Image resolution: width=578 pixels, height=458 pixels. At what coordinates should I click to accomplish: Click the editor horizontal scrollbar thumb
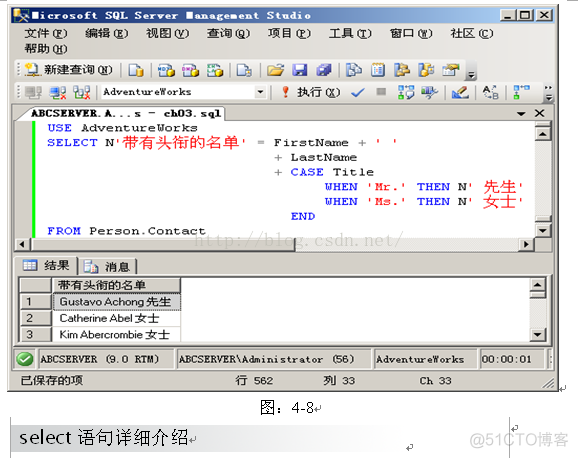click(163, 244)
